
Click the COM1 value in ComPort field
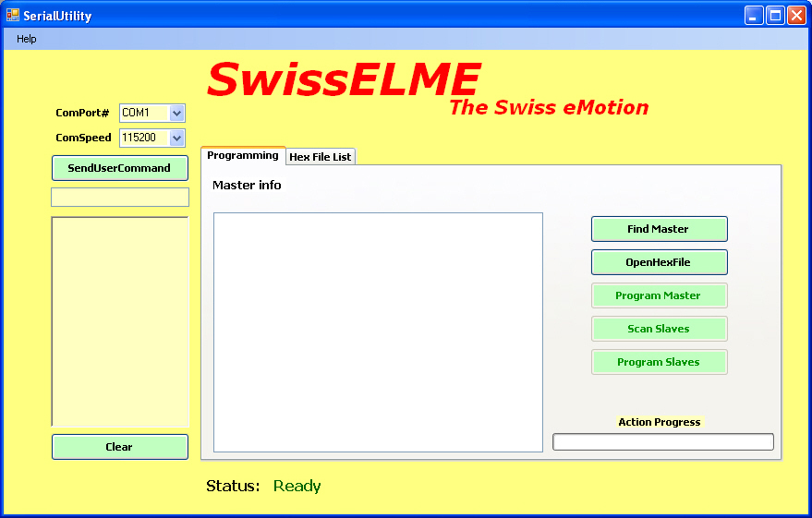click(136, 113)
